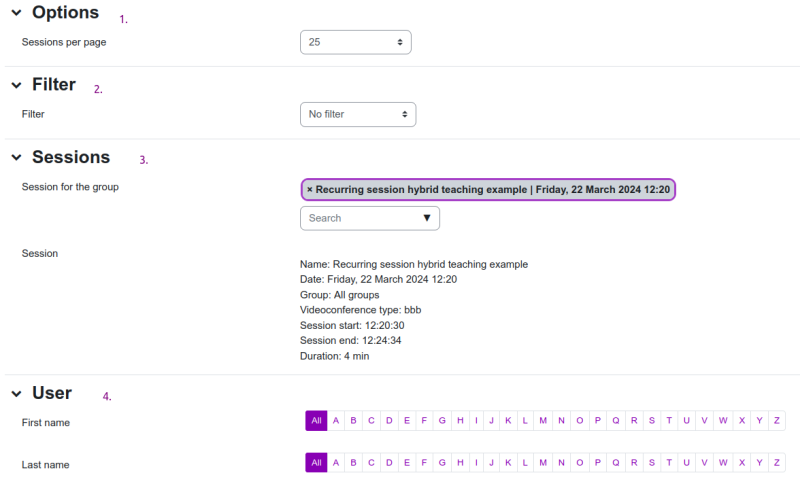Filter Last name by letter B

point(353,462)
